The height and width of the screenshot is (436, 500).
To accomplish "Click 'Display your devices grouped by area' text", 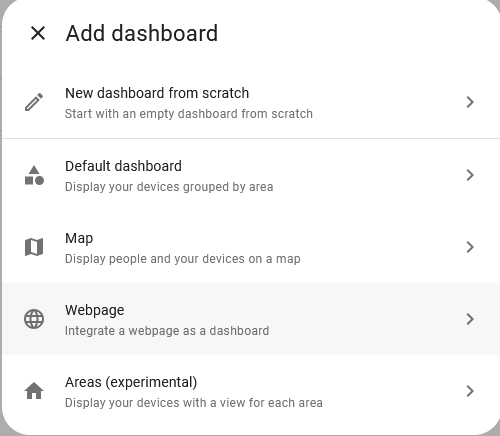I will coord(169,187).
